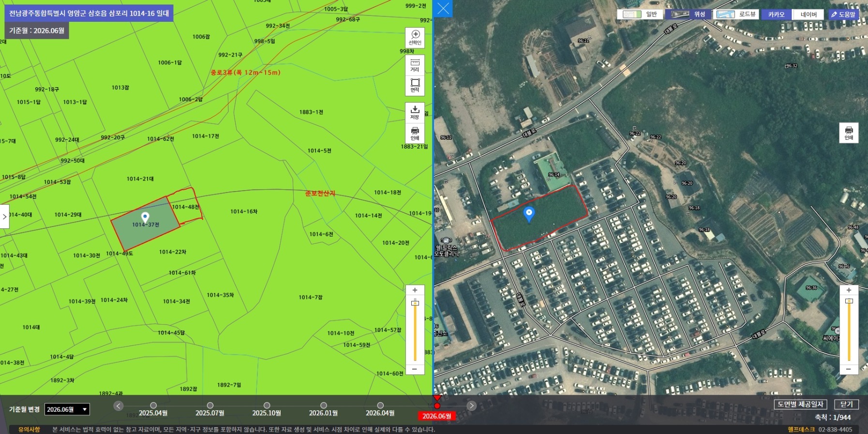Viewport: 868px width, 434px height.
Task: Go to later months with the timeline right arrow
Action: point(472,406)
